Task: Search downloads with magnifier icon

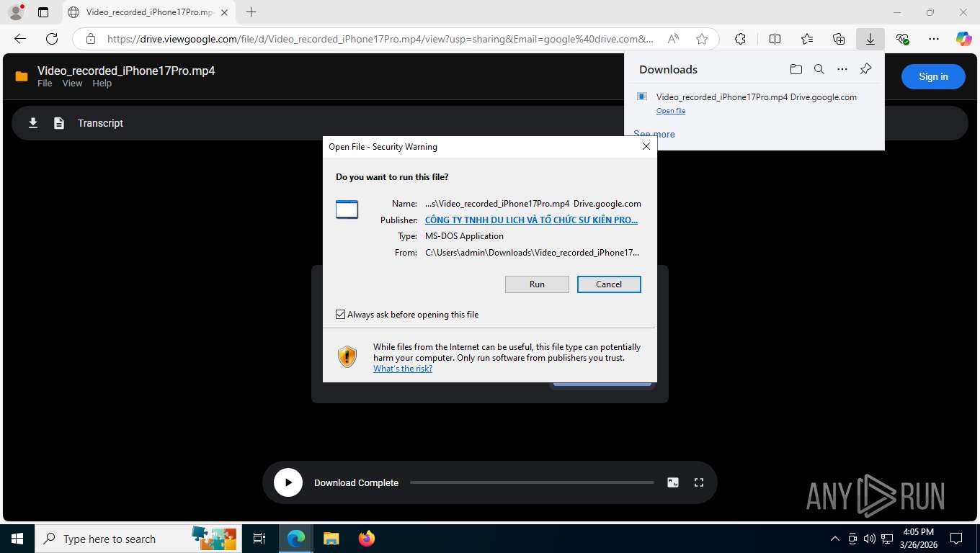Action: pyautogui.click(x=819, y=69)
